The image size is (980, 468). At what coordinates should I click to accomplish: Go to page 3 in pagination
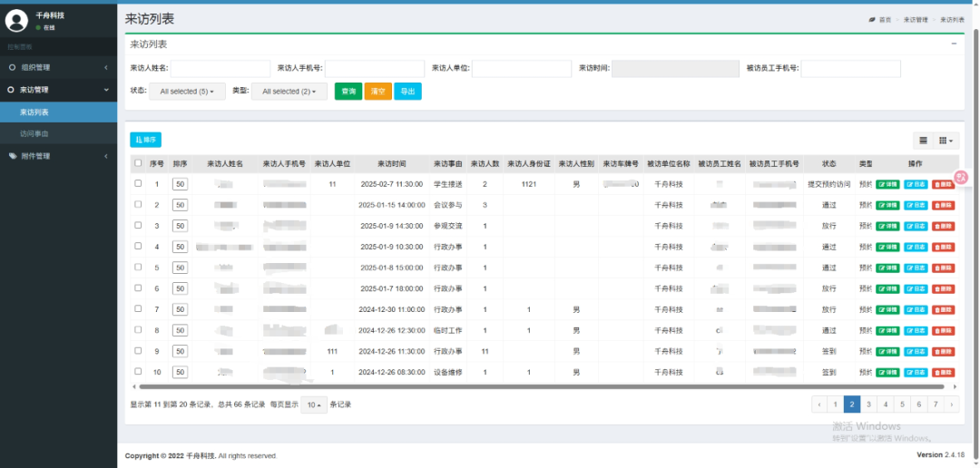pyautogui.click(x=868, y=405)
